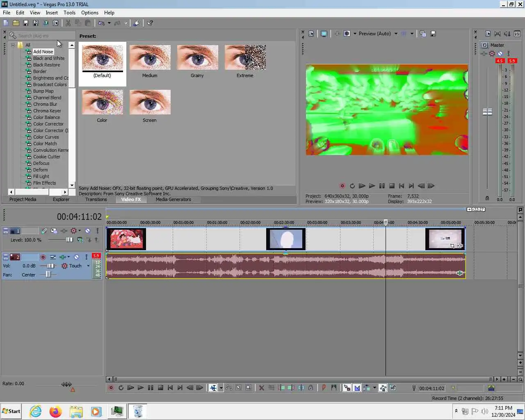Viewport: 525px width, 420px height.
Task: Select Chroma Keyer in plug-in list
Action: (x=47, y=111)
